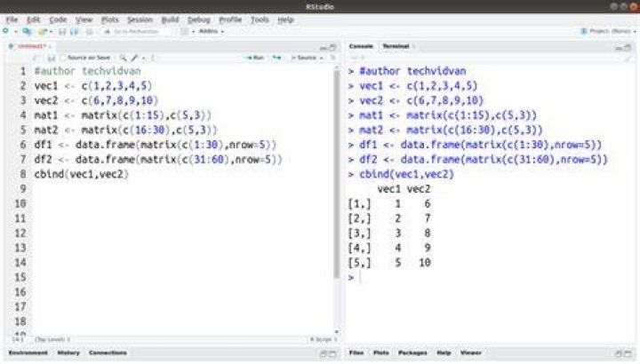
Task: Open the Edit menu
Action: (x=33, y=20)
